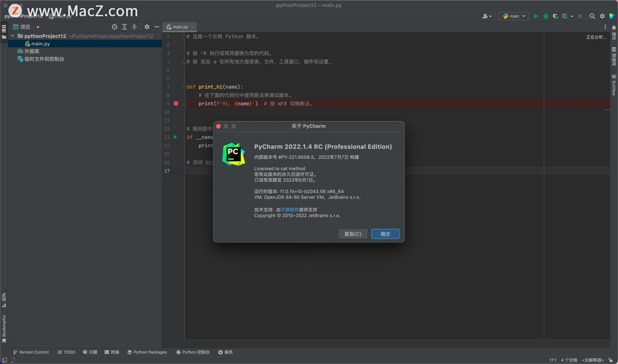618x364 pixels.
Task: Click the 17:1 cursor position in status bar
Action: [553, 360]
